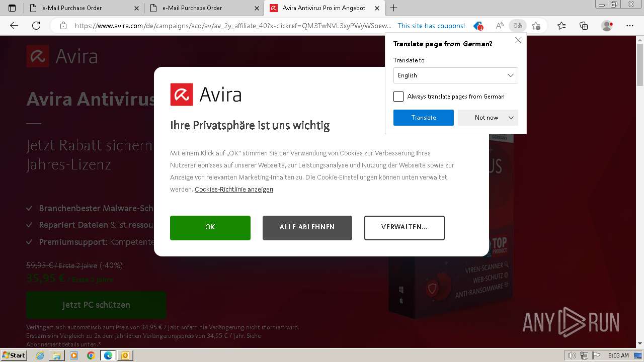Close the translate popup
The width and height of the screenshot is (644, 362).
click(518, 40)
